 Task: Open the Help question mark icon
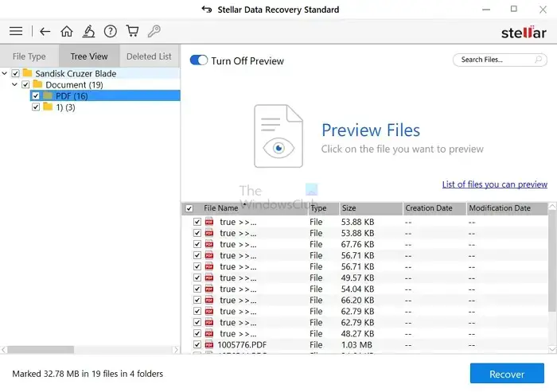tap(110, 31)
